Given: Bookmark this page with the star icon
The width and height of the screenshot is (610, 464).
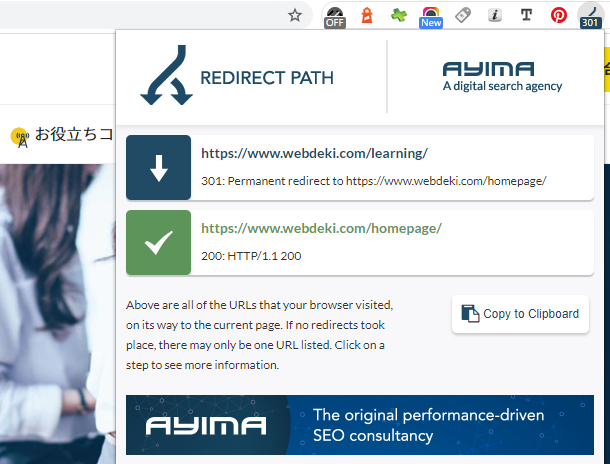Looking at the screenshot, I should [x=295, y=16].
